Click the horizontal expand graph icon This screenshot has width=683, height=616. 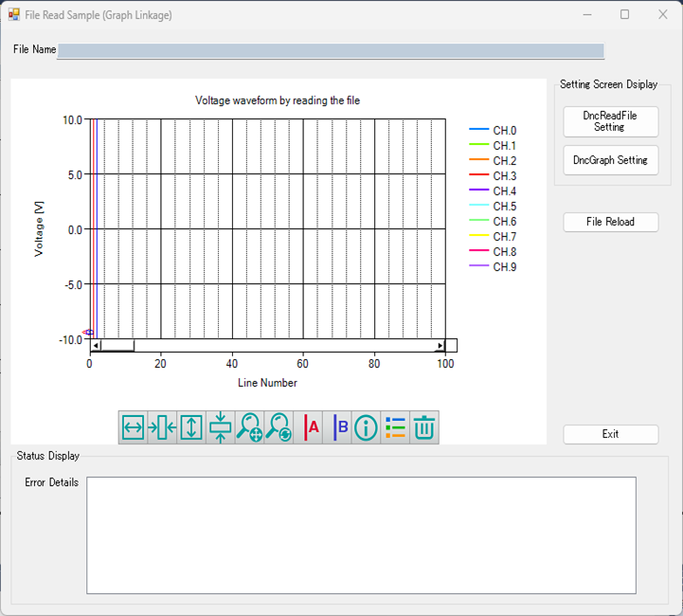[x=134, y=427]
